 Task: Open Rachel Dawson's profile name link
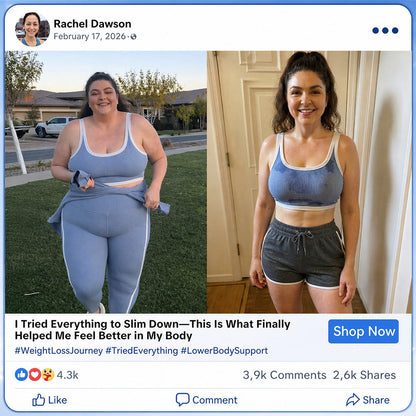tap(92, 24)
